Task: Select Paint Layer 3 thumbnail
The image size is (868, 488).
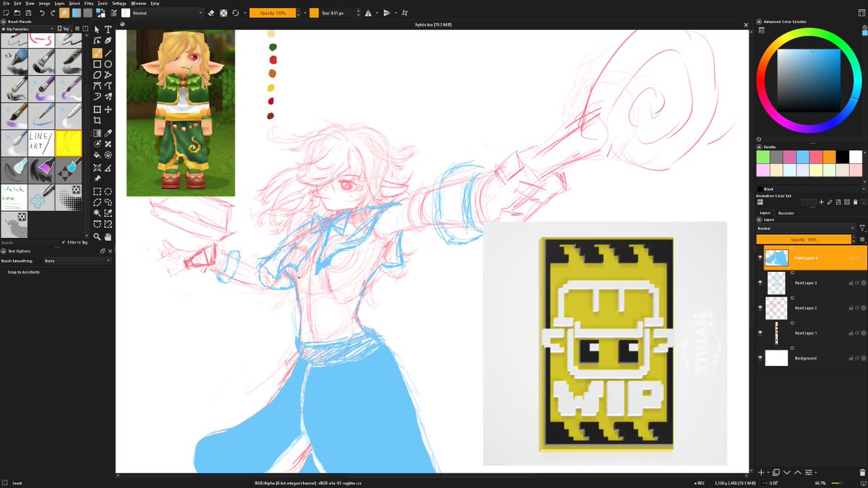Action: coord(776,283)
